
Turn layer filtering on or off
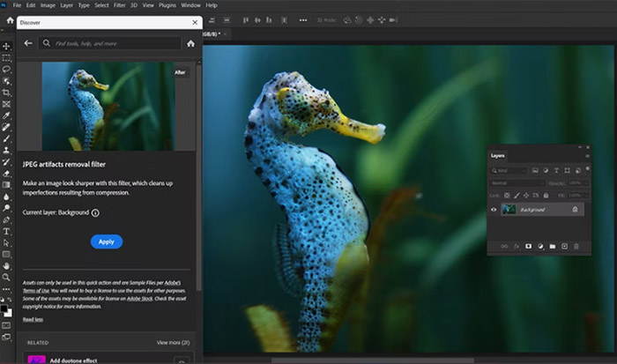point(588,169)
